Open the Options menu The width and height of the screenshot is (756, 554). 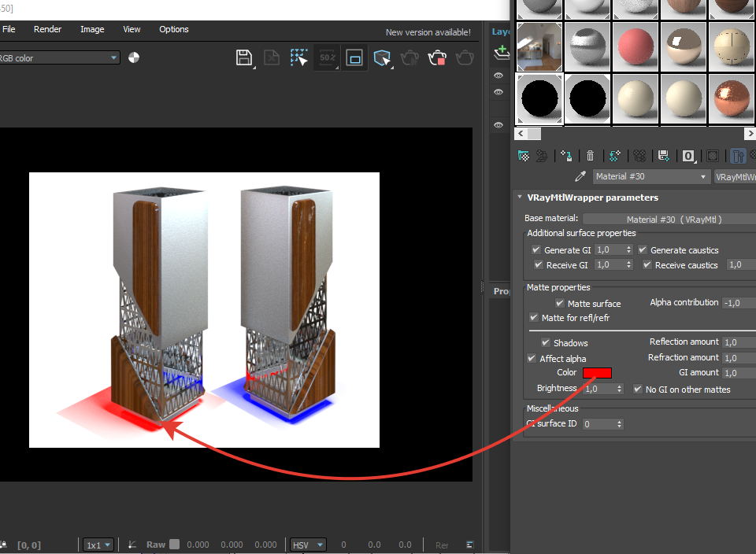(174, 29)
